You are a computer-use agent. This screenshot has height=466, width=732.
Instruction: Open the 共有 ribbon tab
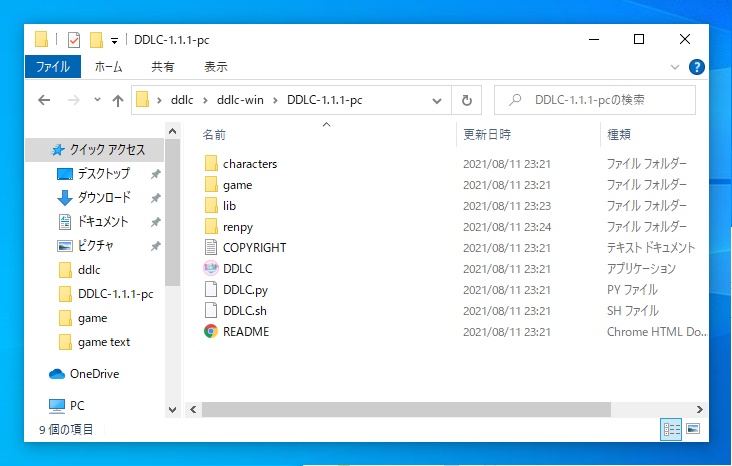[x=162, y=67]
